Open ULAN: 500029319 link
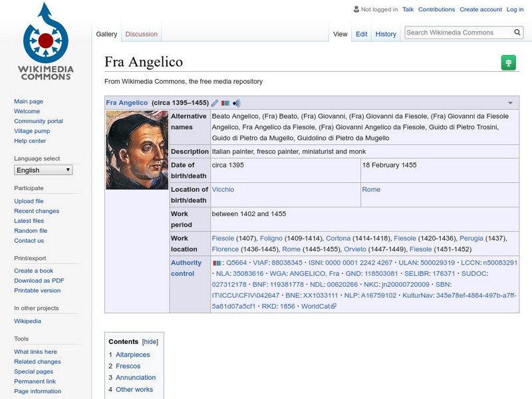Viewport: 532px width, 399px height. click(426, 263)
